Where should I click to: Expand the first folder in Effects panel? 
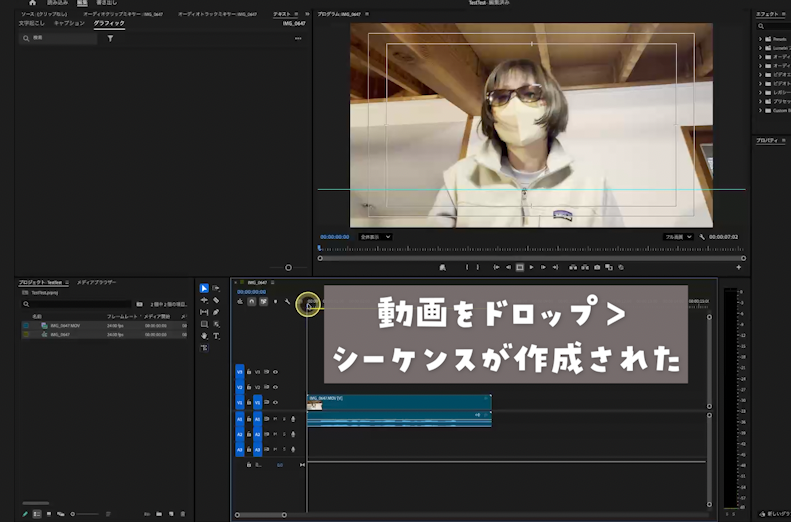[761, 39]
